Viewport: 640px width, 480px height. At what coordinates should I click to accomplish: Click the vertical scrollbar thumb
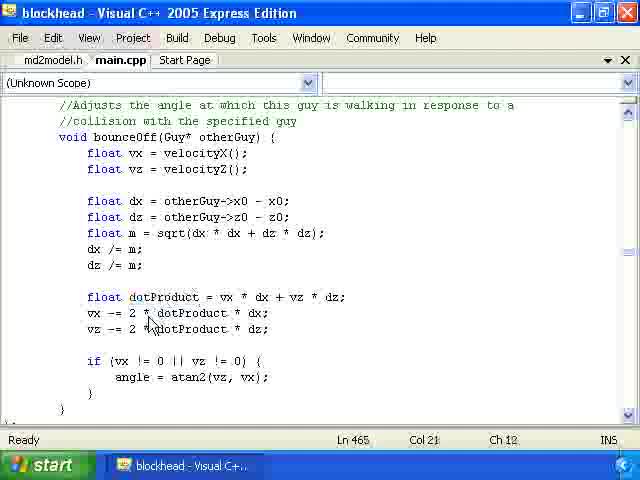coord(630,252)
